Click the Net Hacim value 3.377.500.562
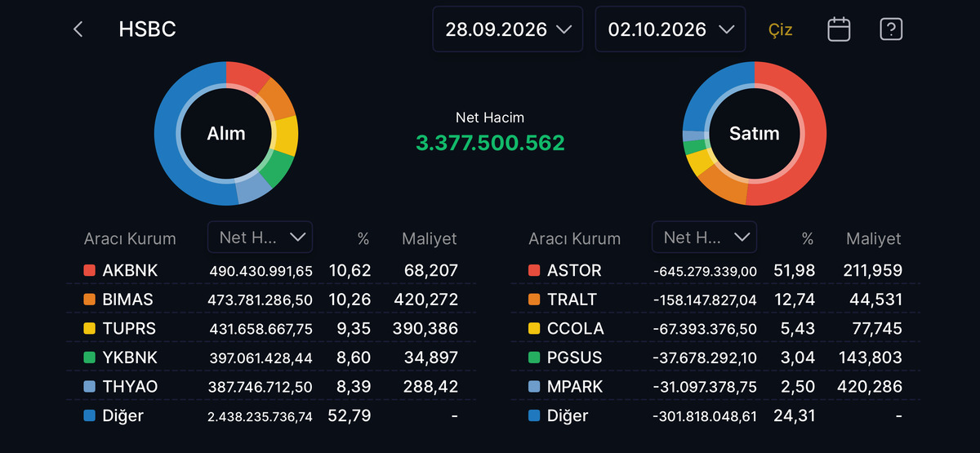This screenshot has width=980, height=453. pyautogui.click(x=490, y=143)
